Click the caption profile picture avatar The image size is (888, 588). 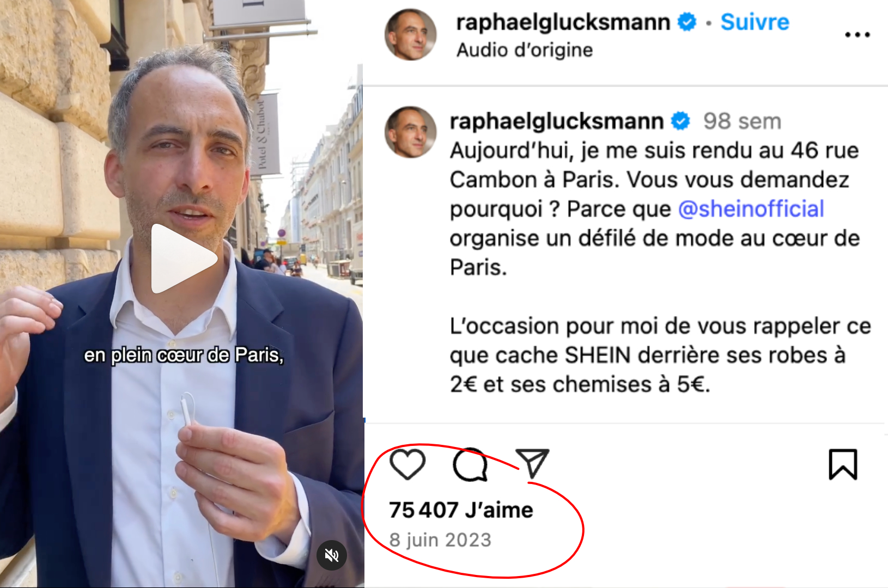coord(410,133)
